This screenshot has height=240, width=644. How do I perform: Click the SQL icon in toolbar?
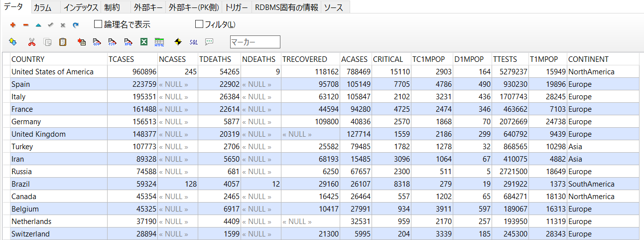[x=194, y=42]
